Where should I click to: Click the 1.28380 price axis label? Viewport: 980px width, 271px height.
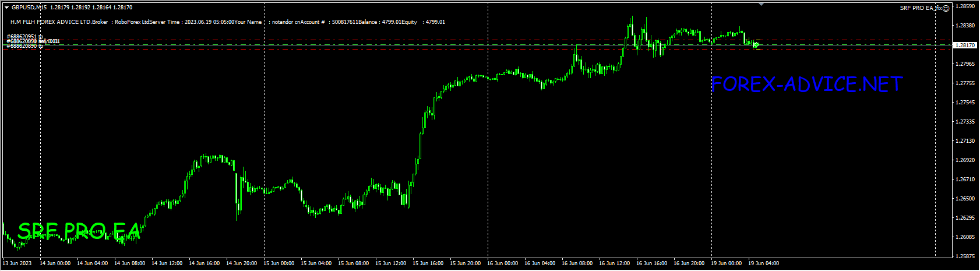pyautogui.click(x=966, y=26)
